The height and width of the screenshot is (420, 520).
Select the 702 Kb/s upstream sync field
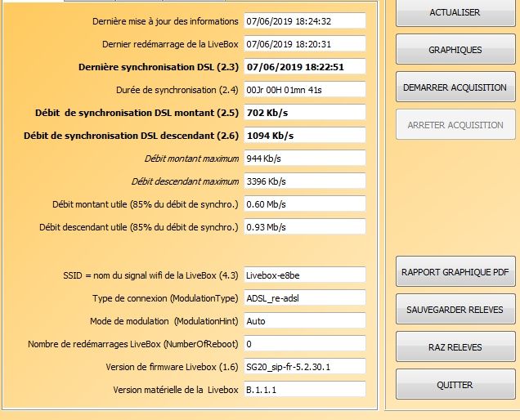[305, 113]
